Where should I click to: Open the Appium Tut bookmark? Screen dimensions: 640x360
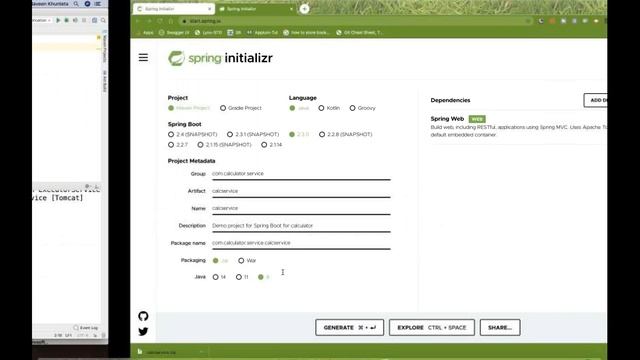(x=262, y=33)
